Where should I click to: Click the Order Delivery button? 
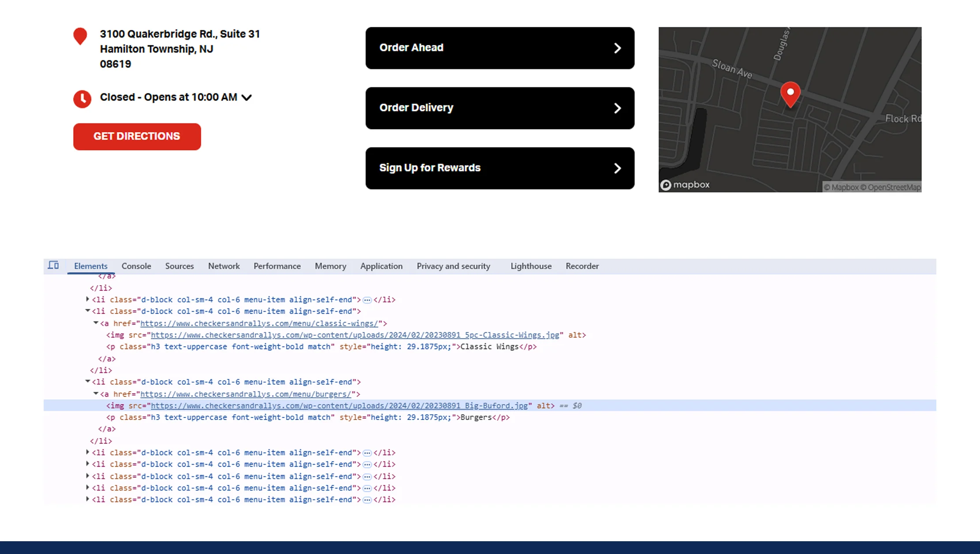point(500,108)
